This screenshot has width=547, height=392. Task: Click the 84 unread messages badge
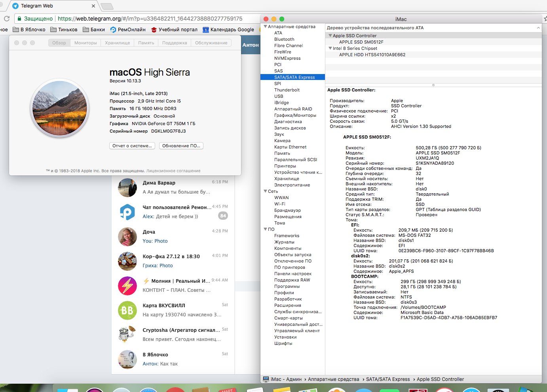223,216
